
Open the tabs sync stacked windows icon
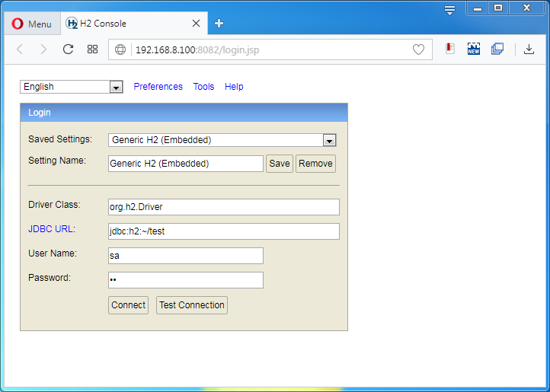tap(497, 49)
